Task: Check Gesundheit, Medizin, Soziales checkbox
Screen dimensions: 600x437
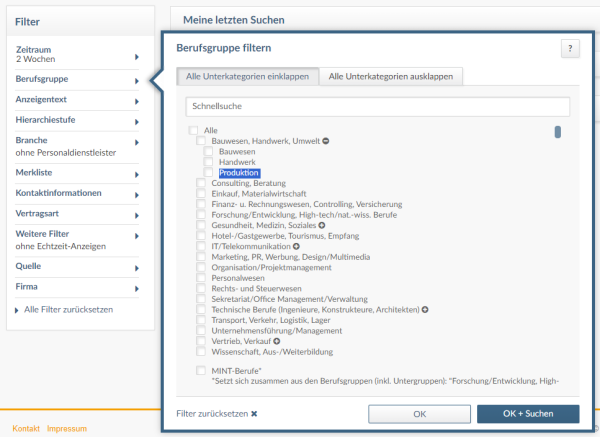Action: 201,225
